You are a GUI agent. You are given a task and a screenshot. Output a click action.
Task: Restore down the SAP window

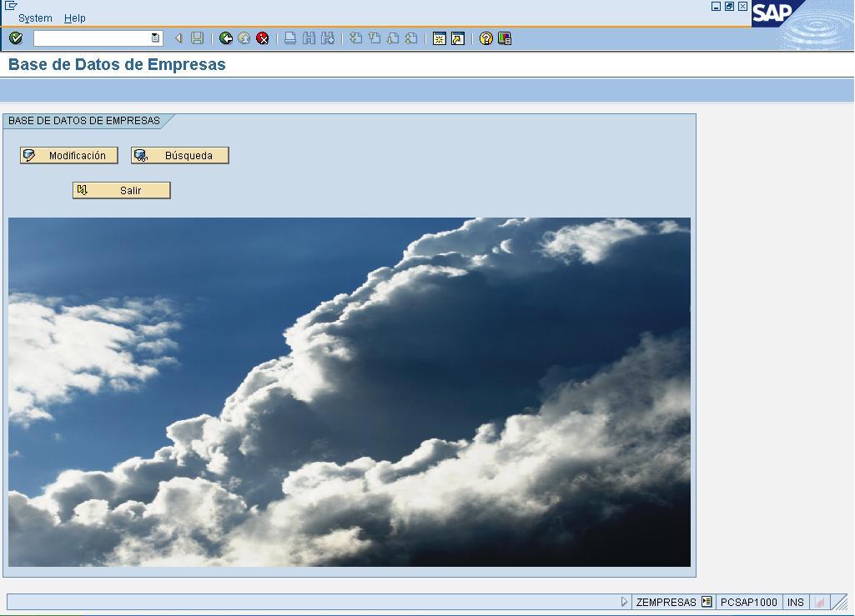click(730, 7)
